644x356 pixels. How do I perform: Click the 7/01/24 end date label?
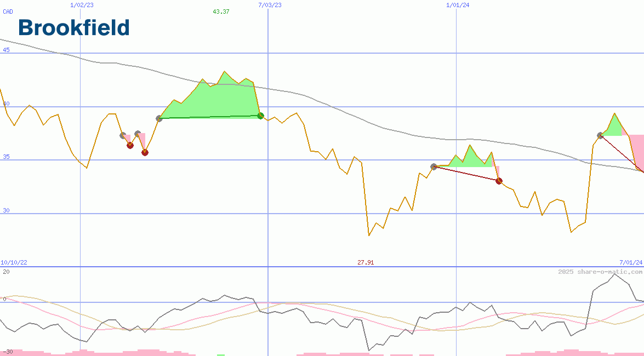coord(631,263)
